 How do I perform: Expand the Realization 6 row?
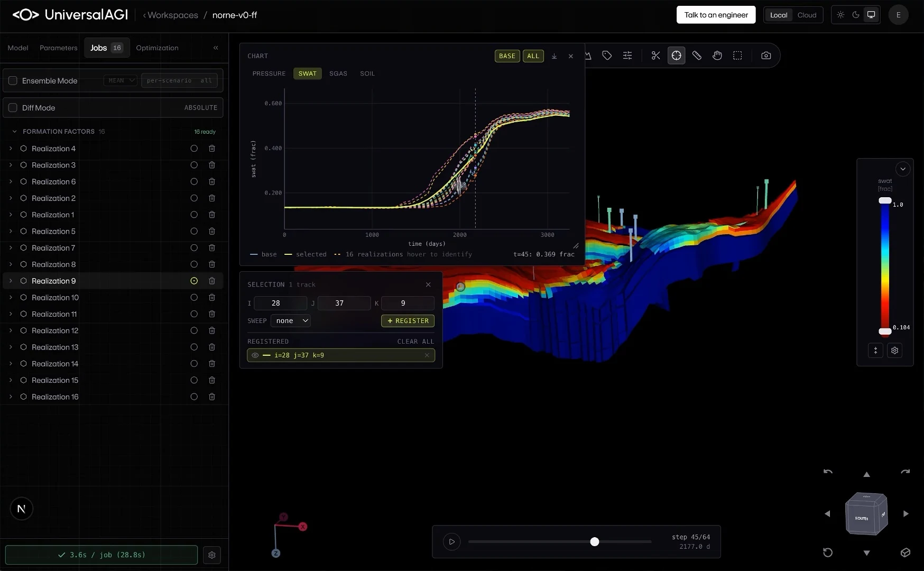(11, 182)
